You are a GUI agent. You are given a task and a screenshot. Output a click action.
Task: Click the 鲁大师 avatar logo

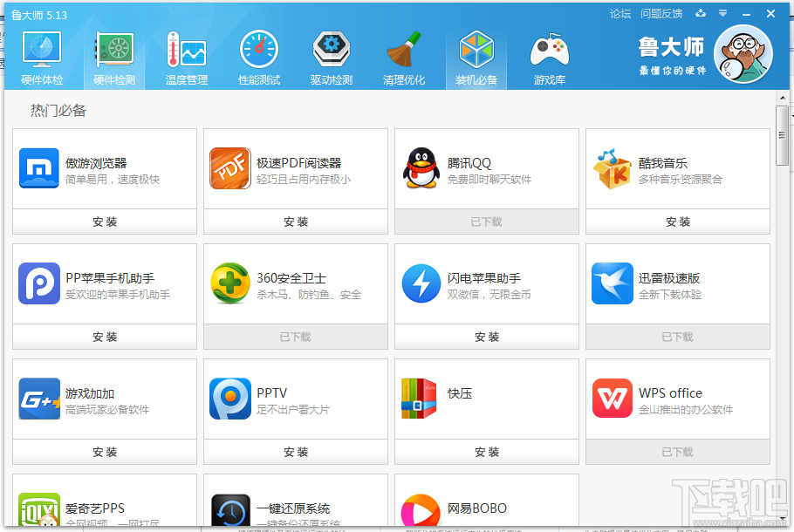pyautogui.click(x=743, y=54)
